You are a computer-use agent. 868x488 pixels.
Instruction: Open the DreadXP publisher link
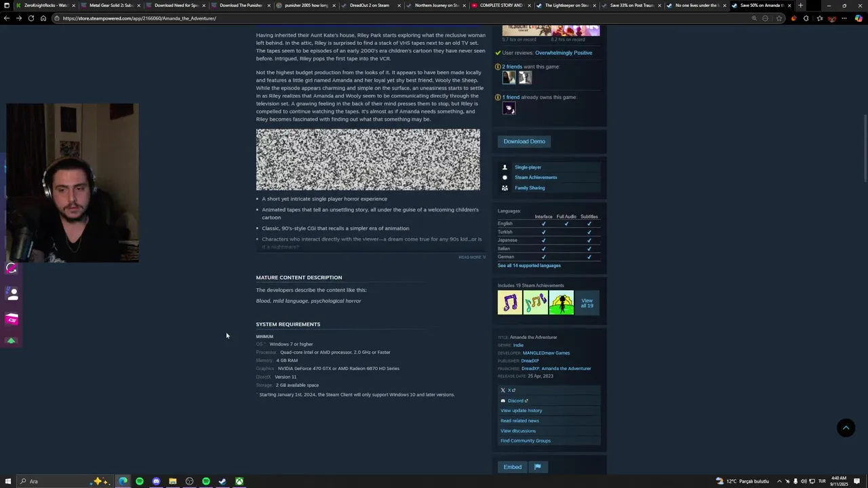(x=530, y=361)
